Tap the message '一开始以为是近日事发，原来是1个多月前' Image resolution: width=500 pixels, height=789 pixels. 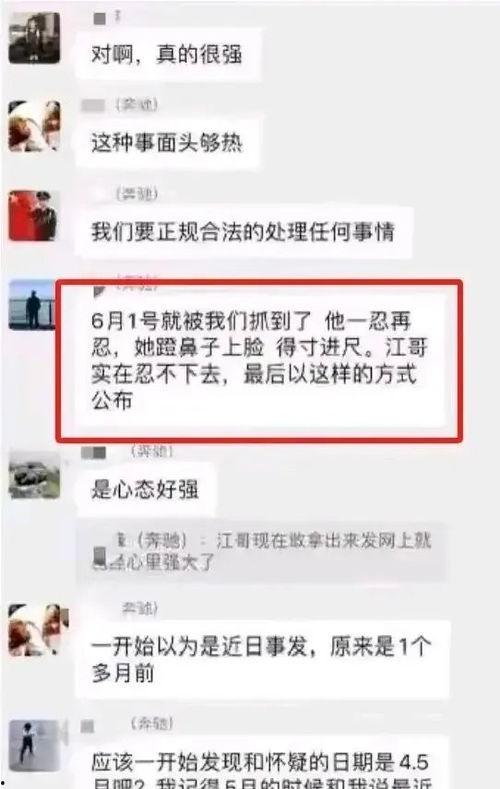pyautogui.click(x=262, y=660)
